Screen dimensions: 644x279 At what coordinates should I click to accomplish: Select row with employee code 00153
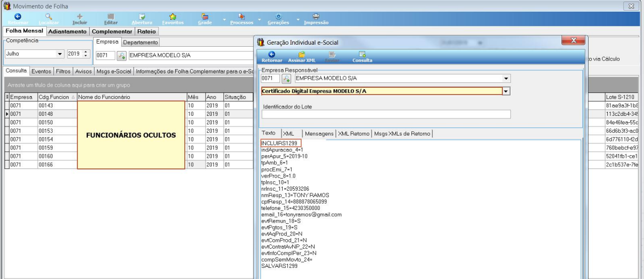(x=56, y=130)
